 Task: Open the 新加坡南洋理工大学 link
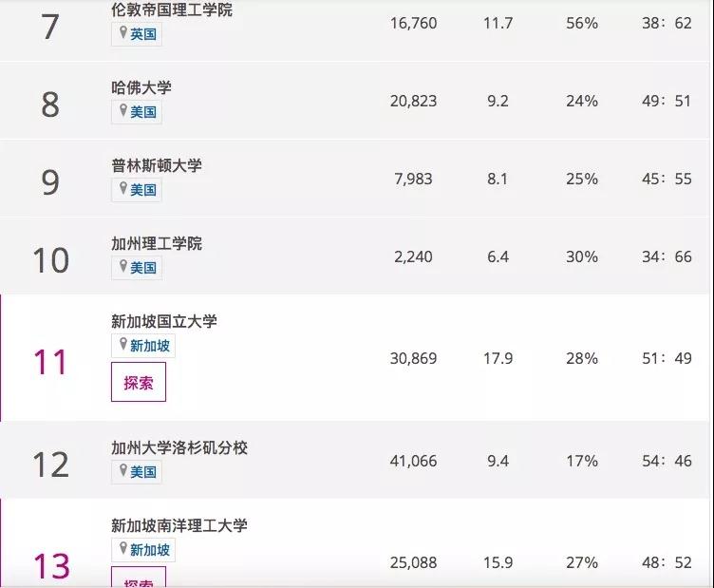(x=179, y=525)
